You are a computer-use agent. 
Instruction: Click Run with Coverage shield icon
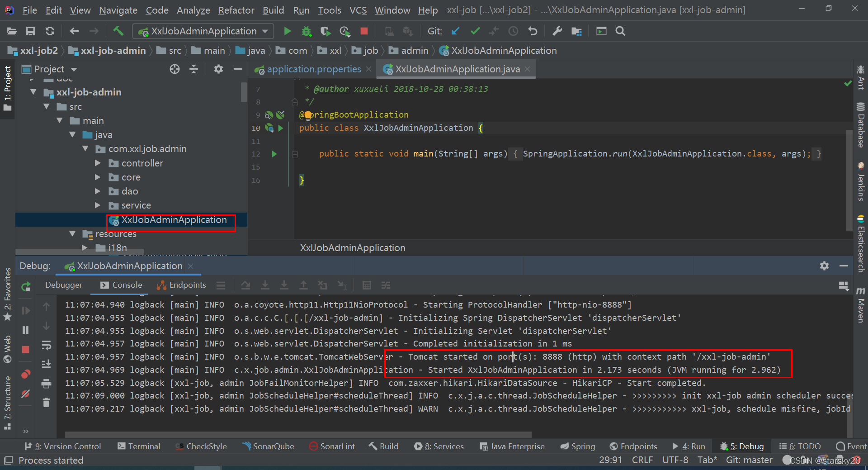click(325, 31)
